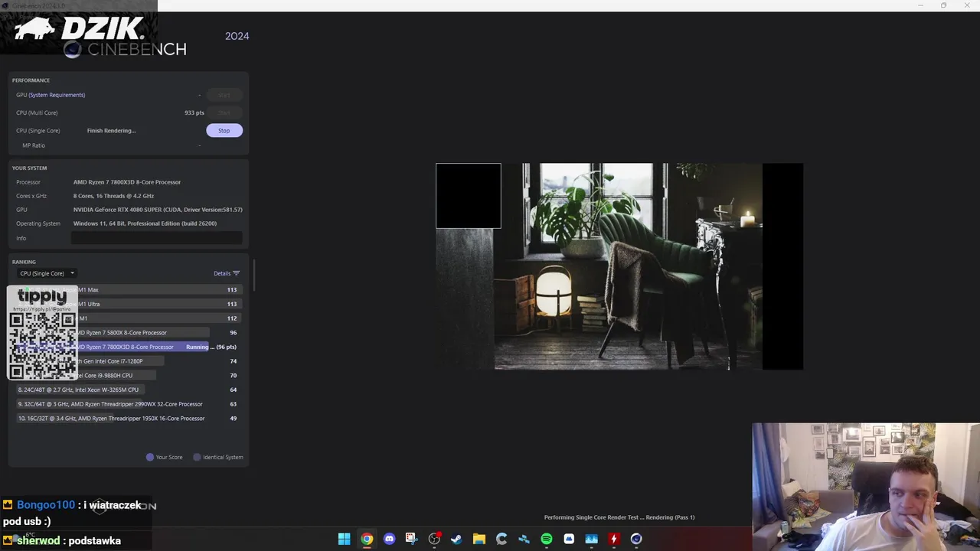The image size is (980, 551).
Task: Open the white mountain icon taskbar app
Action: (569, 539)
